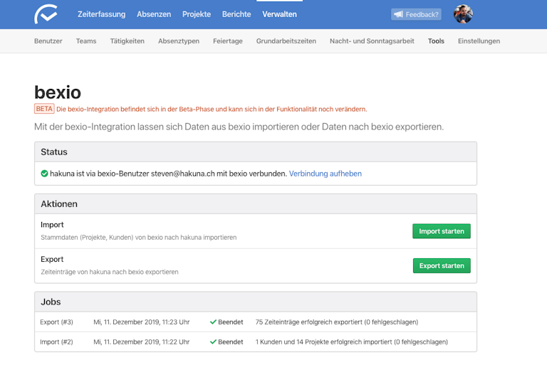The height and width of the screenshot is (392, 547).
Task: Click the hakuna checkmark logo
Action: tap(46, 14)
